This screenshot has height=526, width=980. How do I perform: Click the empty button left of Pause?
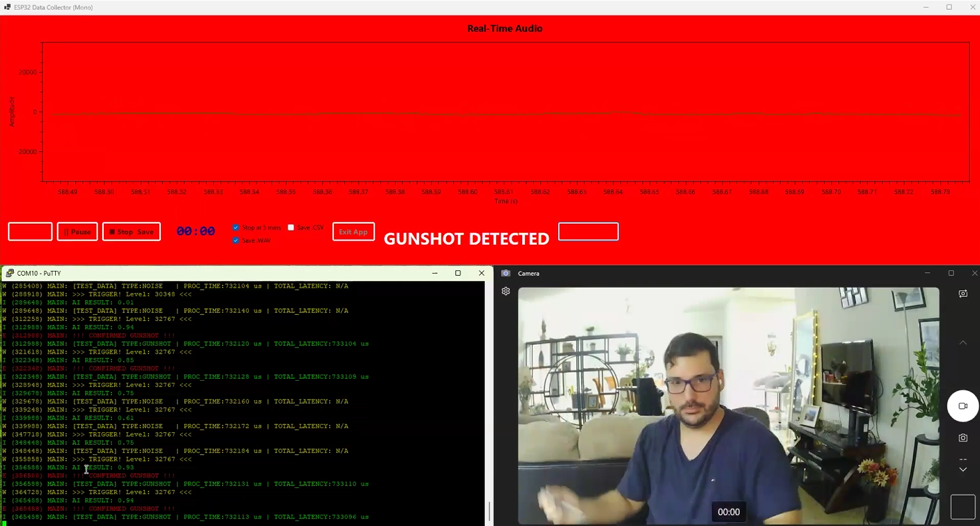pos(30,232)
